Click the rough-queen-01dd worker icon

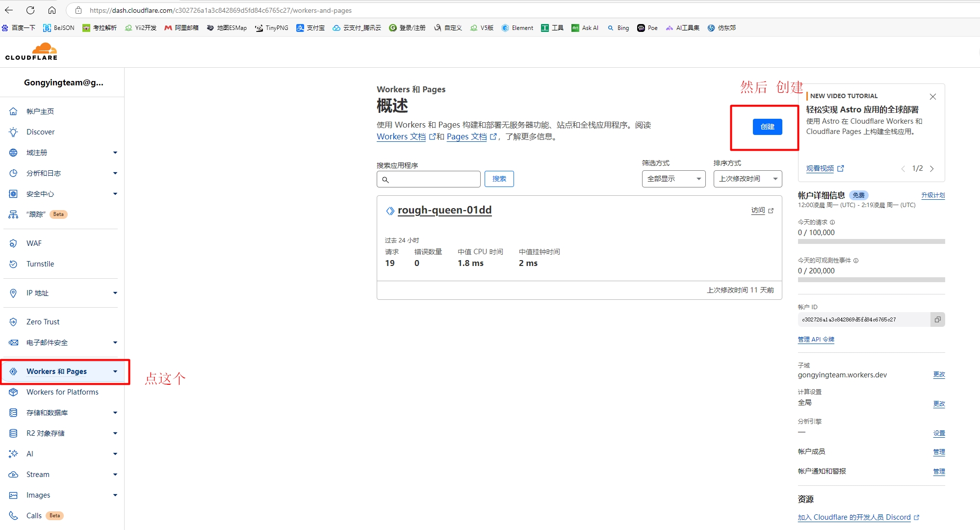click(x=390, y=211)
